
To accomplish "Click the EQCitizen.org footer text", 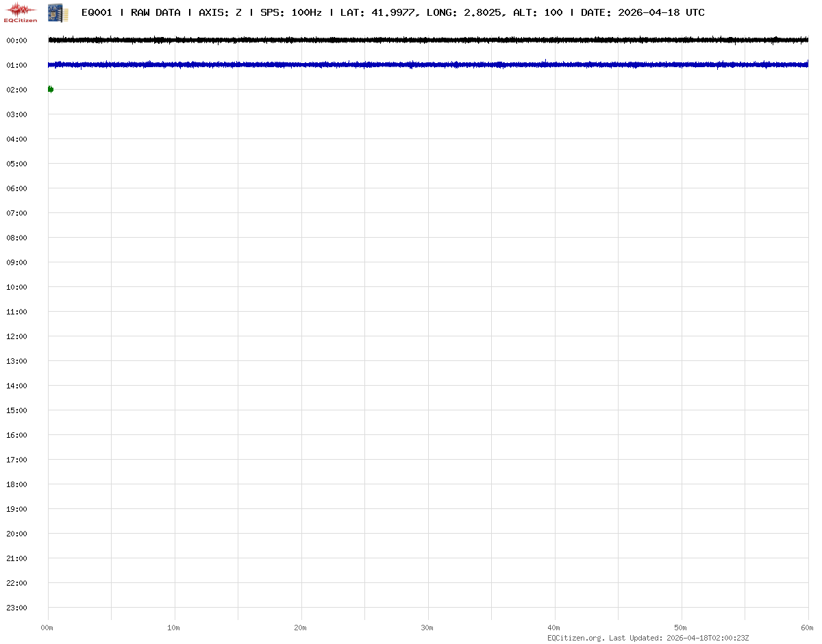I will coord(575,638).
